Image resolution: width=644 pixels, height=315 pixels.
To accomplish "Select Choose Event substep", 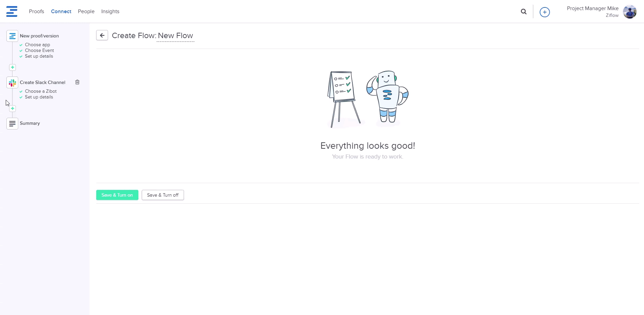I will tap(39, 51).
